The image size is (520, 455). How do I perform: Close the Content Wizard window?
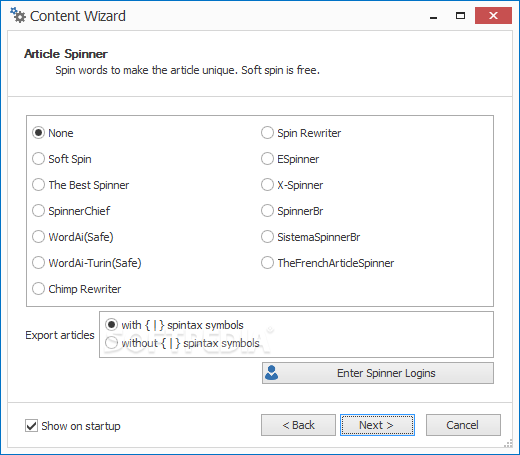(493, 16)
